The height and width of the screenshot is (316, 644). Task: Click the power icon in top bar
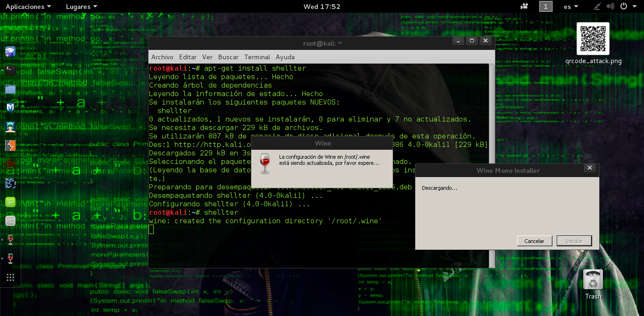pyautogui.click(x=624, y=7)
